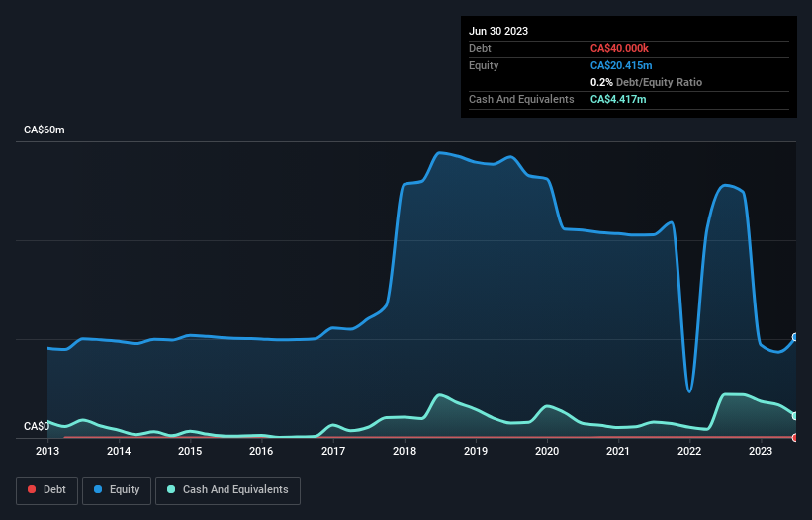The height and width of the screenshot is (520, 812).
Task: Click the CA$20.415m equity value
Action: (x=621, y=65)
